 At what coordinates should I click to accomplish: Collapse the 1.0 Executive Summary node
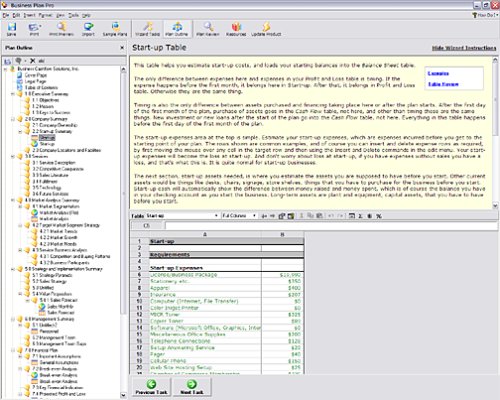point(13,94)
